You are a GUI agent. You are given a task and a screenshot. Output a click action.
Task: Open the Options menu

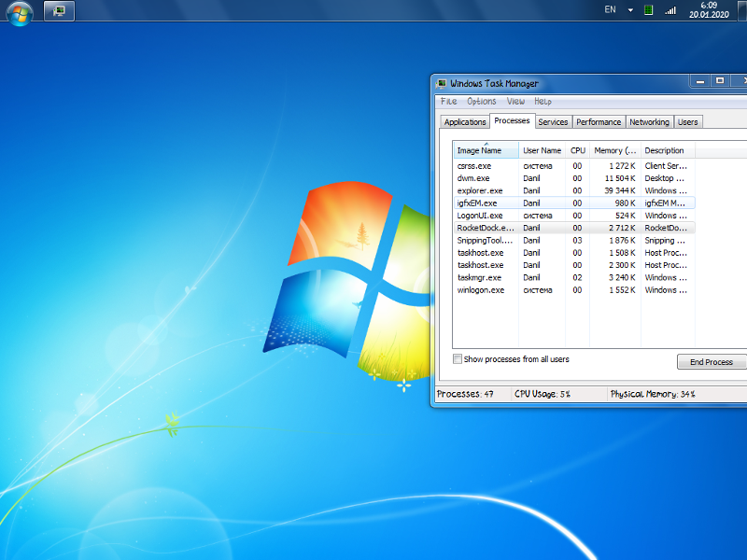point(482,101)
